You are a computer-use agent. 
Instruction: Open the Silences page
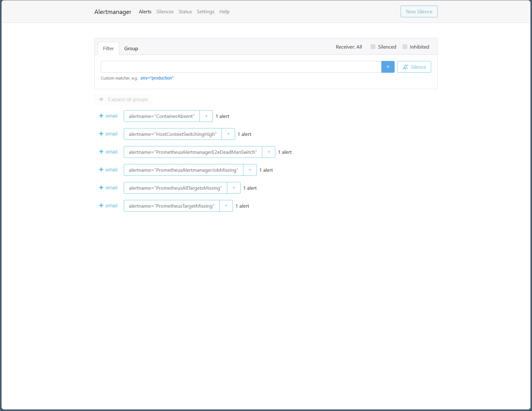tap(165, 11)
